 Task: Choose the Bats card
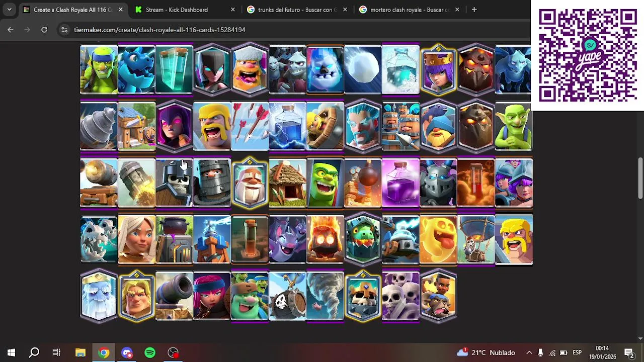click(x=287, y=240)
